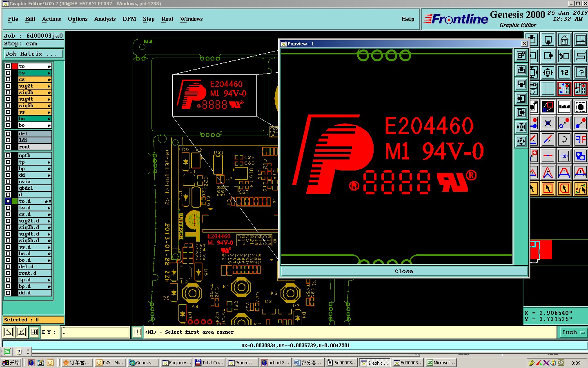Select the 'sig3b' layer row

coord(35,92)
